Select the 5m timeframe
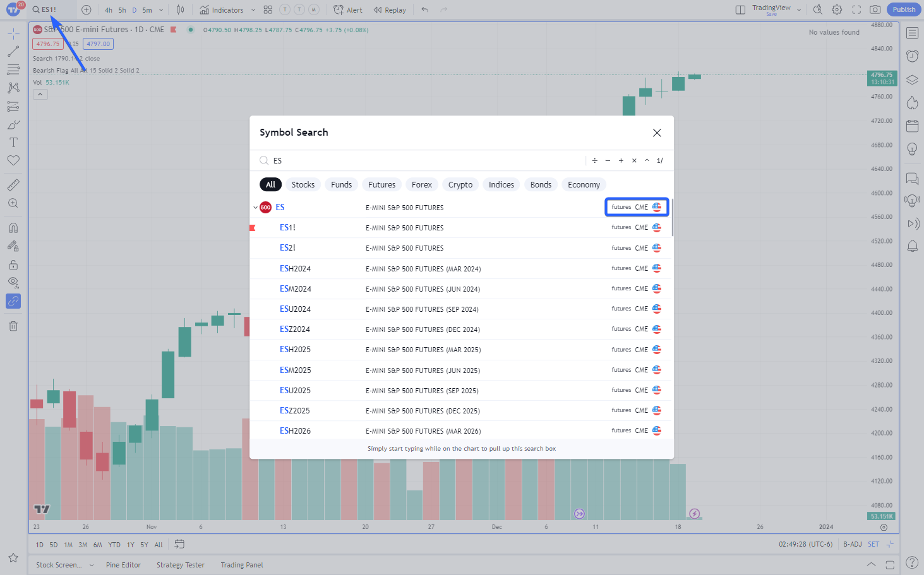Viewport: 924px width, 575px height. point(147,10)
